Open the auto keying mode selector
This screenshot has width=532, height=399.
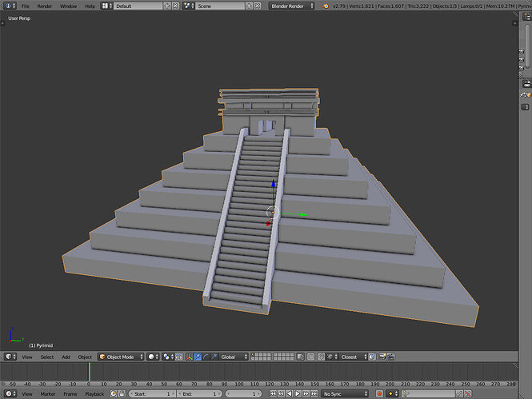coord(393,393)
